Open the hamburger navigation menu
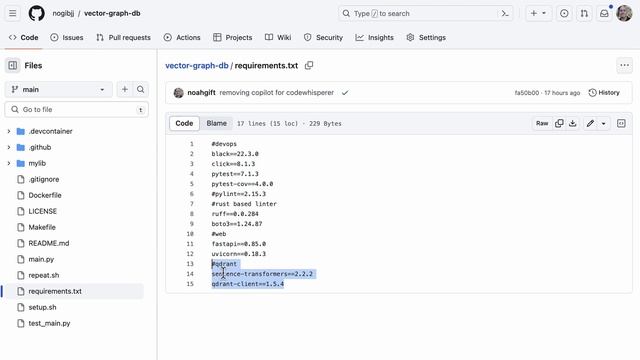640x360 pixels. (13, 13)
